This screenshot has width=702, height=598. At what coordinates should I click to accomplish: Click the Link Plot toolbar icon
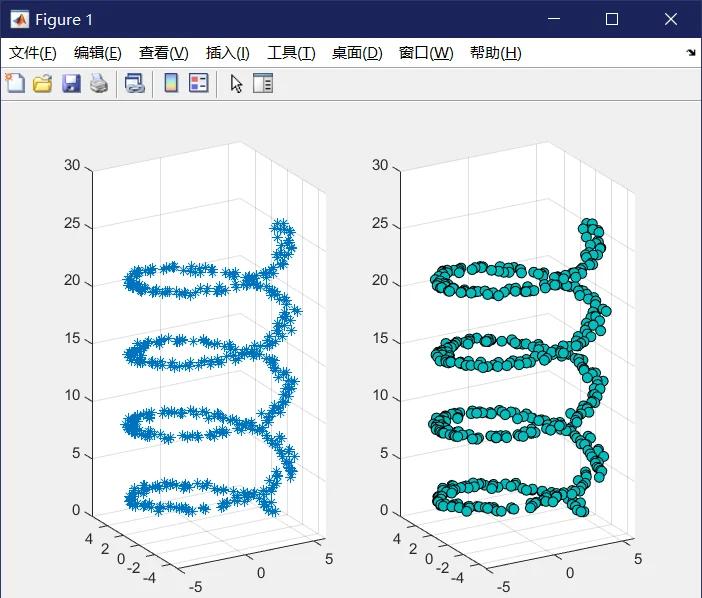pyautogui.click(x=134, y=84)
